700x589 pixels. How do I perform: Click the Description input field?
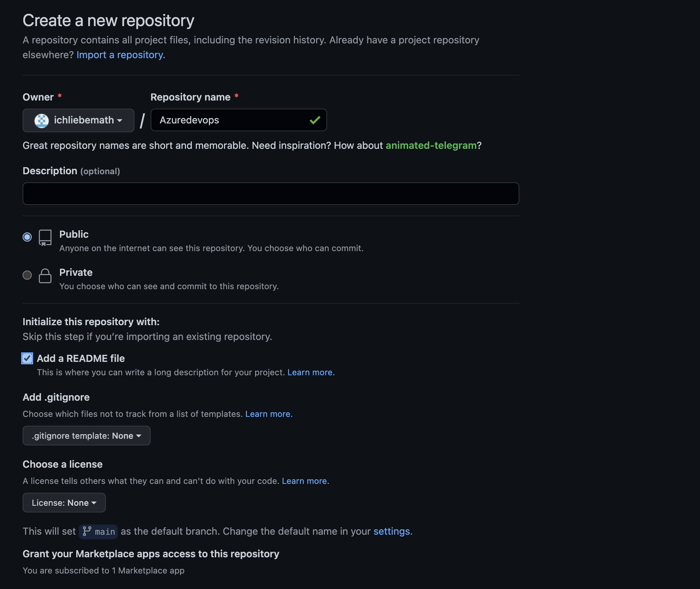pyautogui.click(x=270, y=194)
